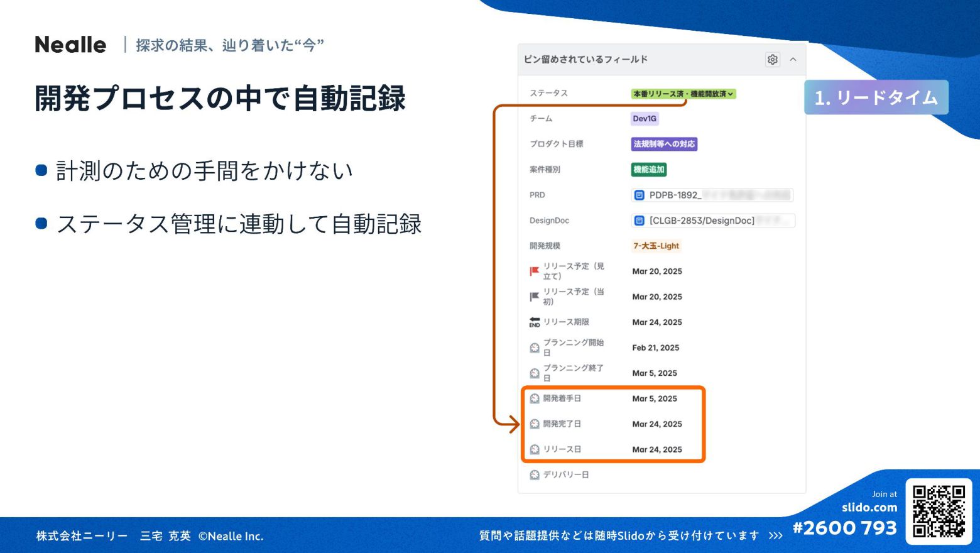Select the 開発着手日 date Mar 5, 2025

click(654, 398)
